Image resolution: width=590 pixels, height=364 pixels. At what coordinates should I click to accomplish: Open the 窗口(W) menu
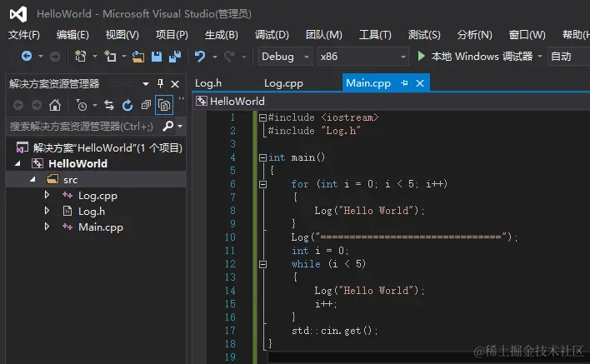tap(527, 35)
